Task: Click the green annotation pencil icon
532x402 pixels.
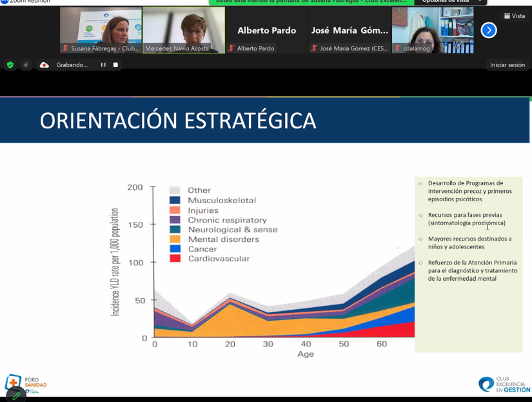Action: pos(16,396)
